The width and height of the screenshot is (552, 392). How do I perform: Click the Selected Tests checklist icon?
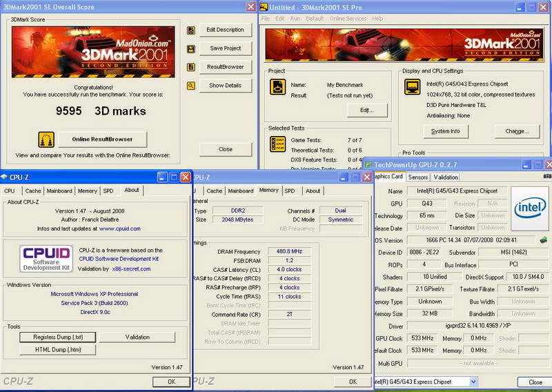pos(277,144)
